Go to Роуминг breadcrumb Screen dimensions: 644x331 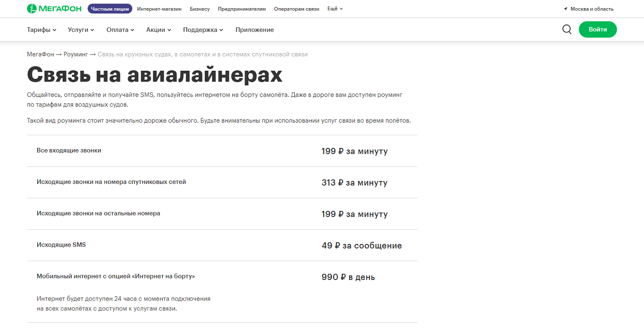[x=76, y=54]
